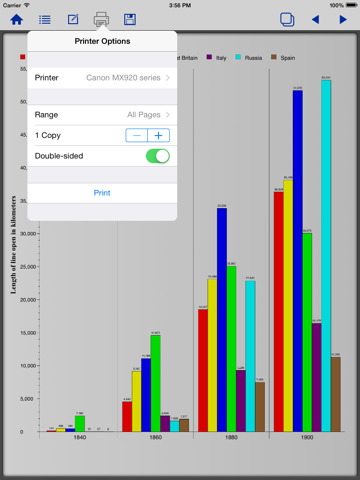
Task: Open the pages overview icon
Action: tap(287, 19)
